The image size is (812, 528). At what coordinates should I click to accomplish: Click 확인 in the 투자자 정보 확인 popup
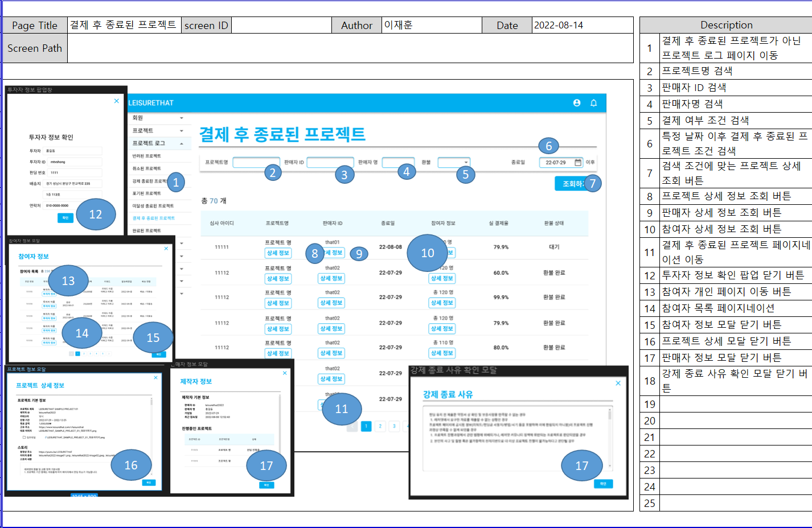[x=65, y=218]
